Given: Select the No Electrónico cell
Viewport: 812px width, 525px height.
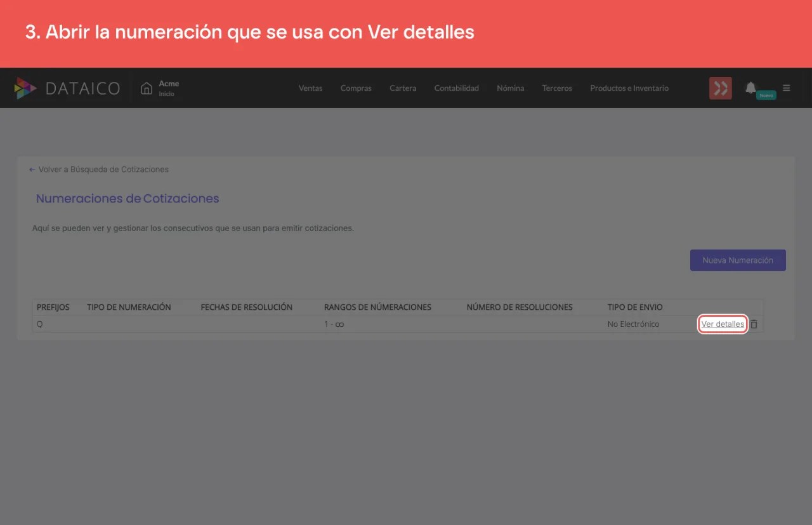Looking at the screenshot, I should (633, 324).
